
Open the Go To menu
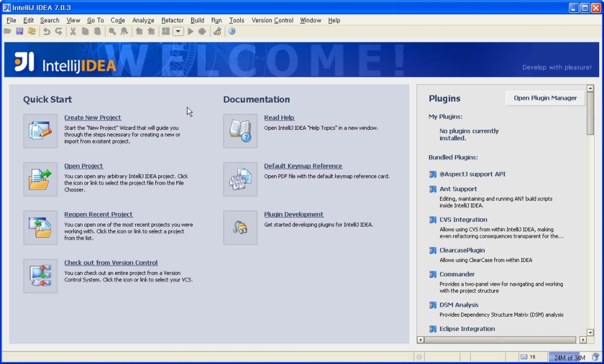(x=96, y=21)
